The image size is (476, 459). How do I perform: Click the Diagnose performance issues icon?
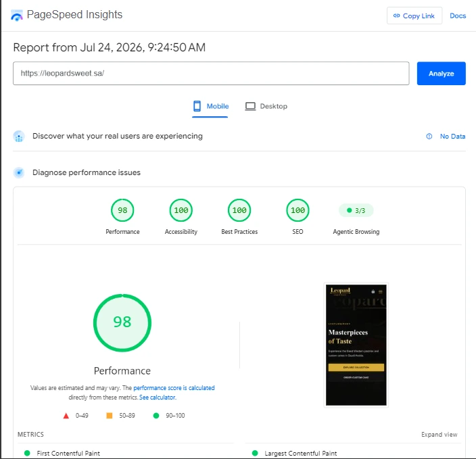click(x=19, y=172)
